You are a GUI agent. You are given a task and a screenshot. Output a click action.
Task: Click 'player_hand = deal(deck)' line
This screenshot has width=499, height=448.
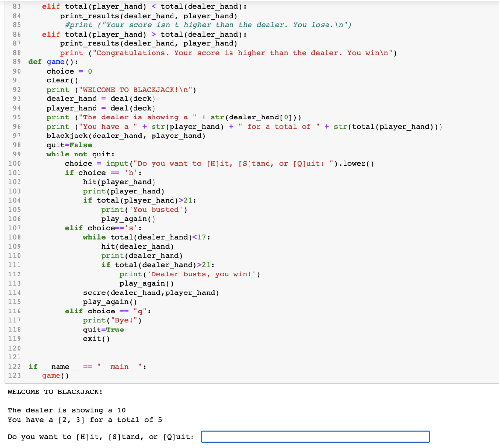pos(101,108)
